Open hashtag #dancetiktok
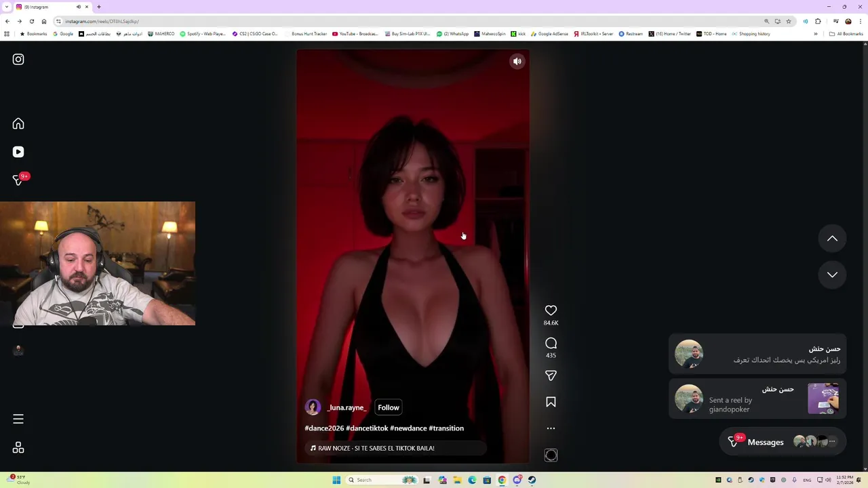The height and width of the screenshot is (488, 868). tap(367, 428)
